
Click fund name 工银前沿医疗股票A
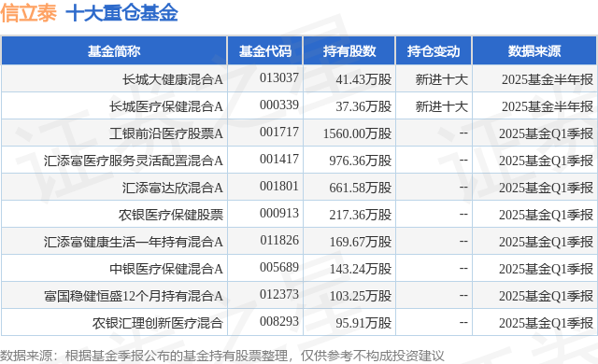[x=166, y=133]
